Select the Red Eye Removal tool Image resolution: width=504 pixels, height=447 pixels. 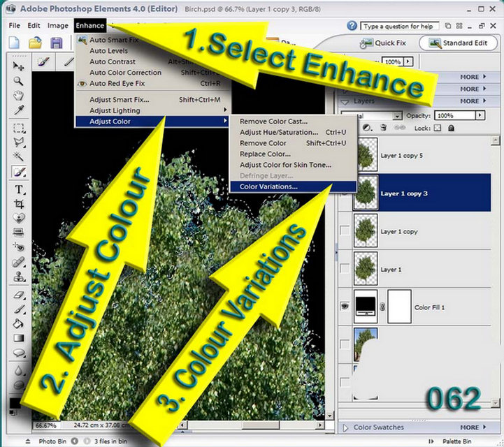point(19,247)
